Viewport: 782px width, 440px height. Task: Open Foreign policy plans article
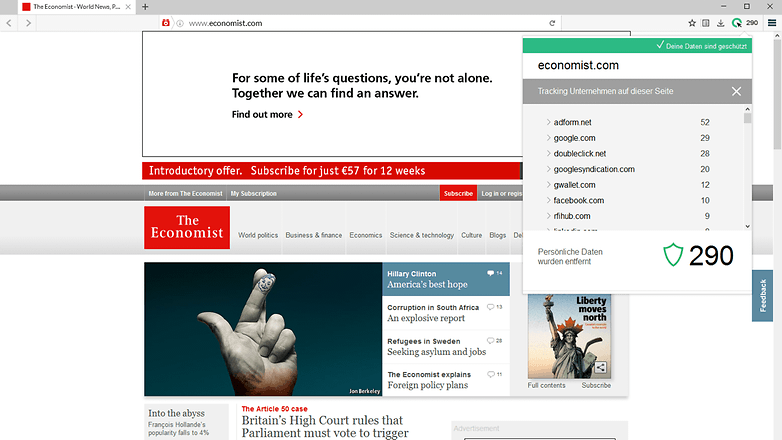click(427, 385)
